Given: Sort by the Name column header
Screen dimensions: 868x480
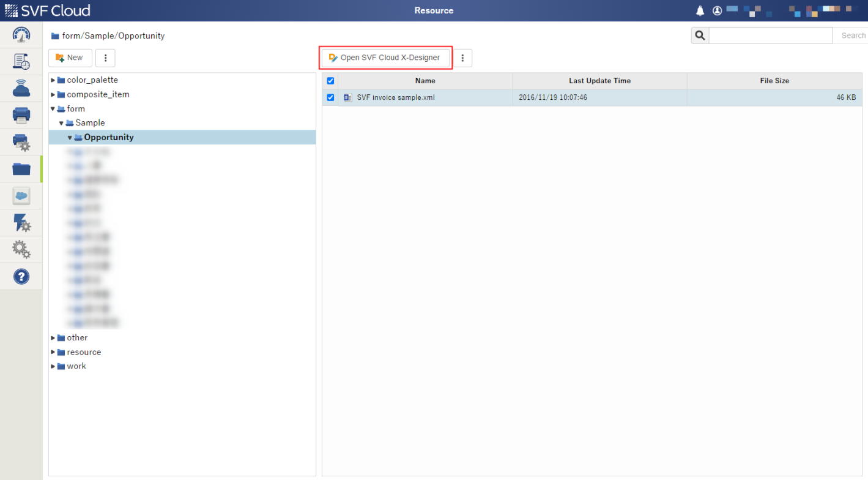Looking at the screenshot, I should (x=425, y=81).
